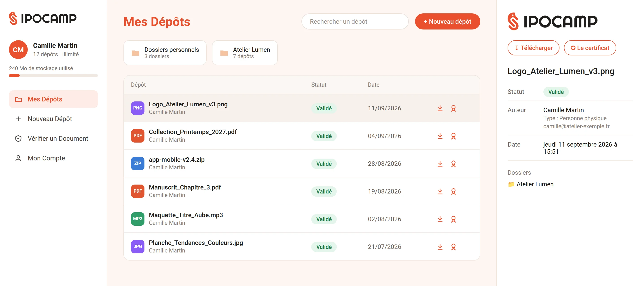Click the Date column header

coord(373,85)
